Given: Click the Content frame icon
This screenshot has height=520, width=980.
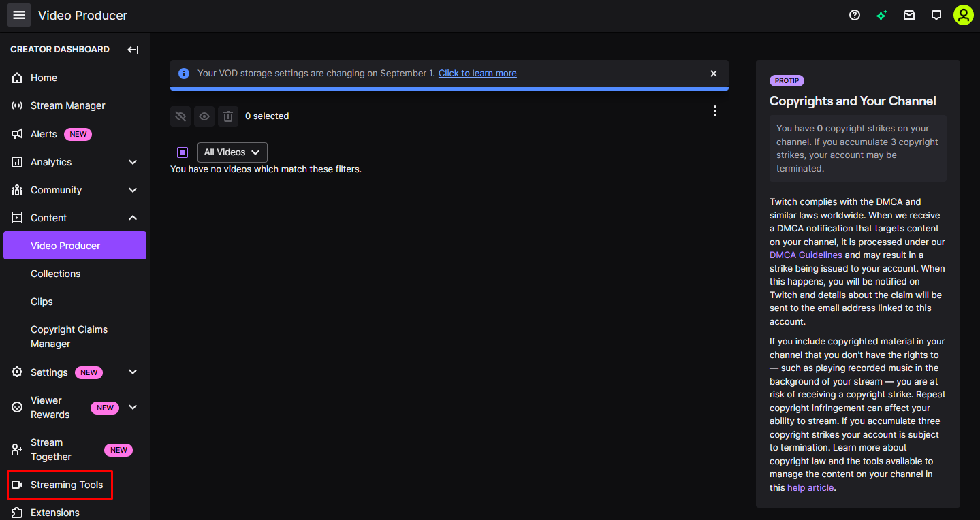Looking at the screenshot, I should (17, 218).
